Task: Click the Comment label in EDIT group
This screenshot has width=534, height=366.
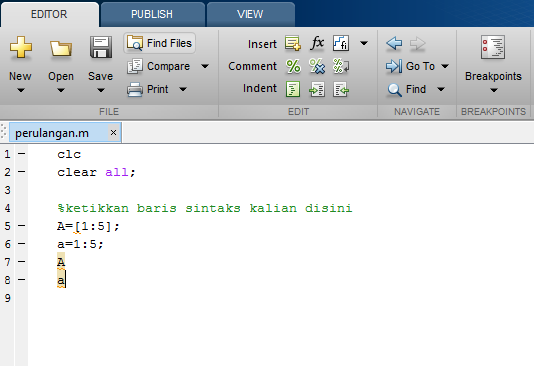Action: coord(252,66)
